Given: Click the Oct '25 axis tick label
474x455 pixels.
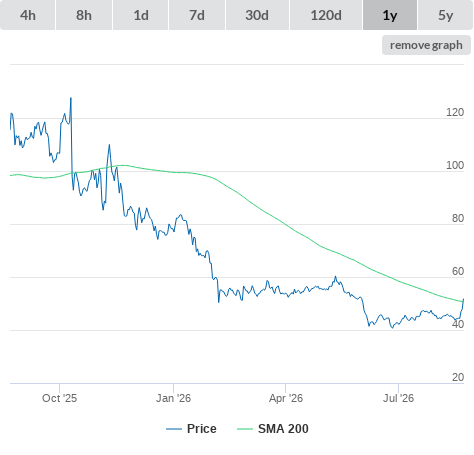Looking at the screenshot, I should (59, 398).
